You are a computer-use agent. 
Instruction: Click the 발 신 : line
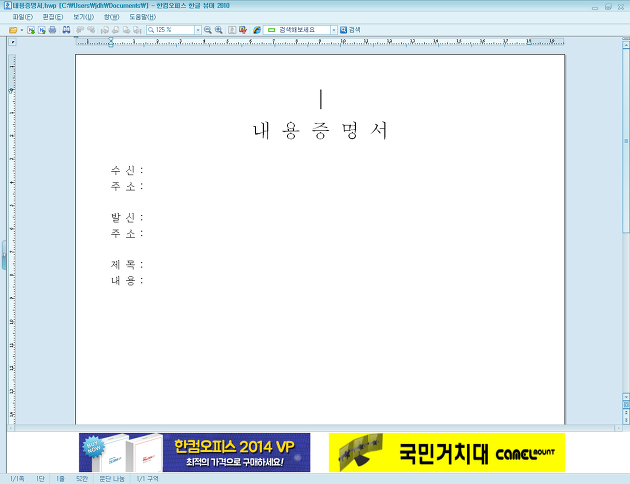[x=127, y=217]
